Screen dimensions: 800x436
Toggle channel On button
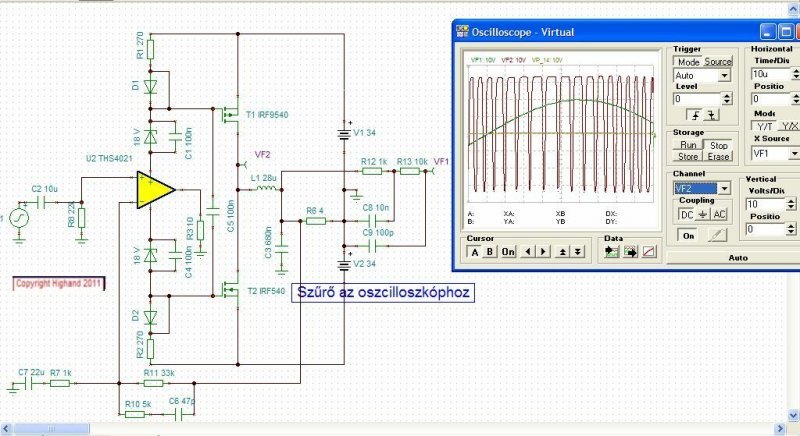pos(688,236)
